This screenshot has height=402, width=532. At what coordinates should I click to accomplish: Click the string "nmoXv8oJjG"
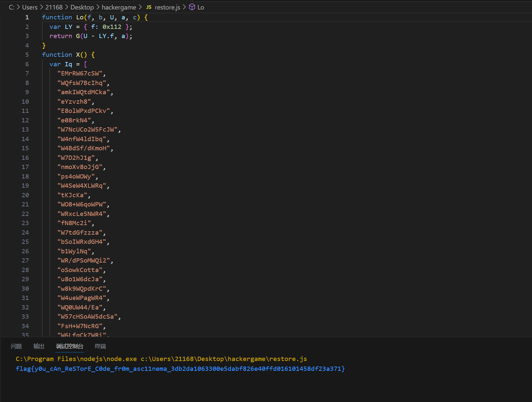[x=80, y=167]
